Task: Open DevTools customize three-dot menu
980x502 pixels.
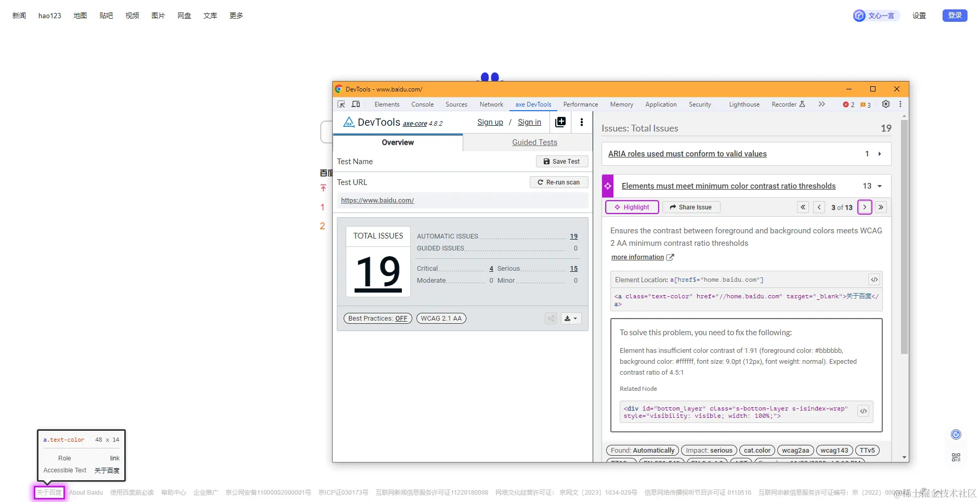Action: point(900,104)
